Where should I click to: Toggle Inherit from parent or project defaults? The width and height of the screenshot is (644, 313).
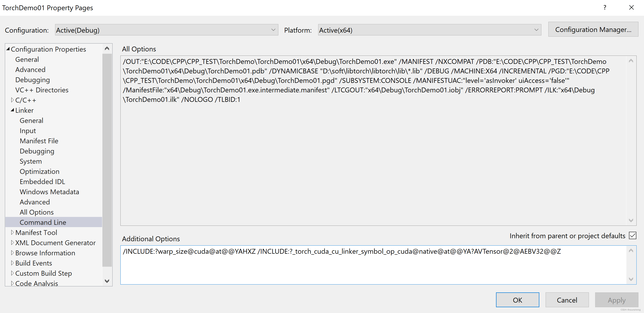tap(632, 235)
